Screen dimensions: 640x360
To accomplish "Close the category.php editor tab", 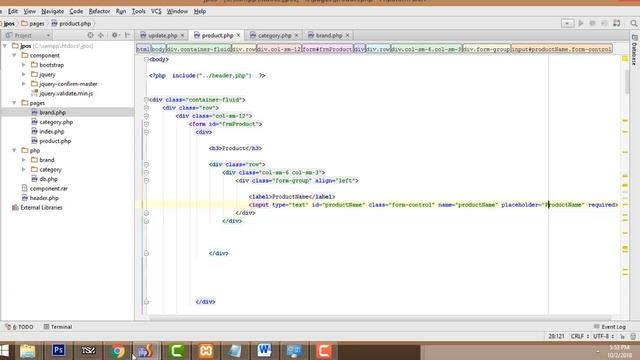I will click(296, 36).
